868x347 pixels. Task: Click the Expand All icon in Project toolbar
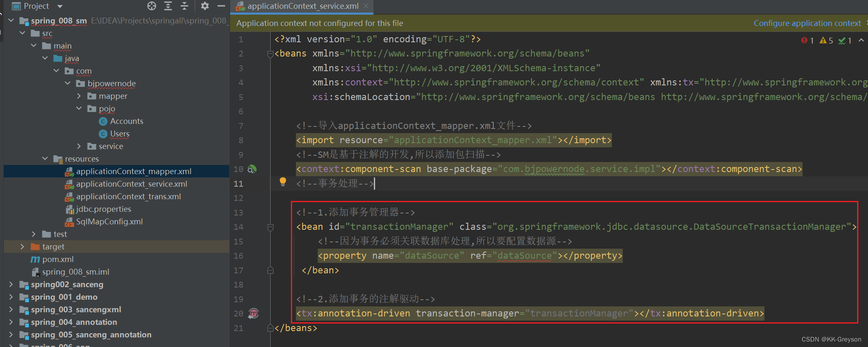(168, 6)
